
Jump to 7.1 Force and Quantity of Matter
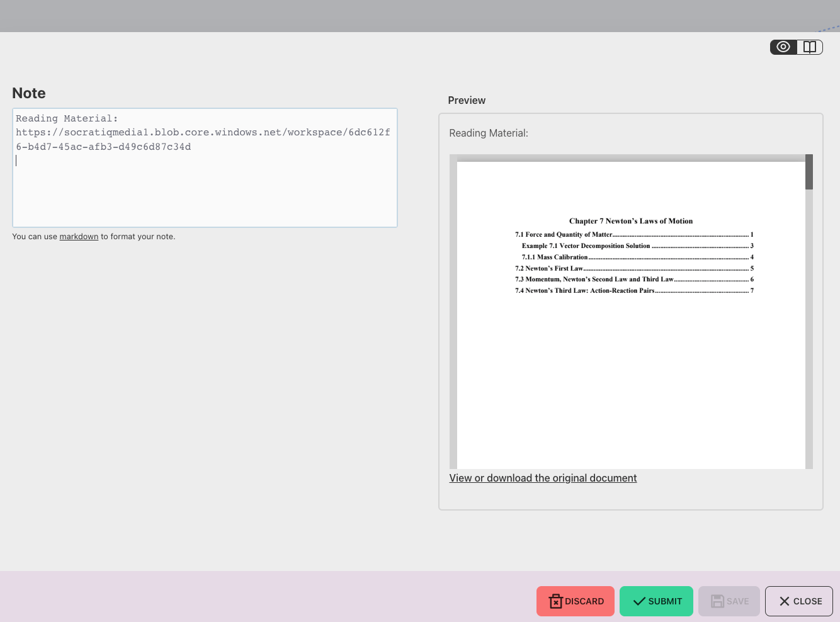coord(564,234)
